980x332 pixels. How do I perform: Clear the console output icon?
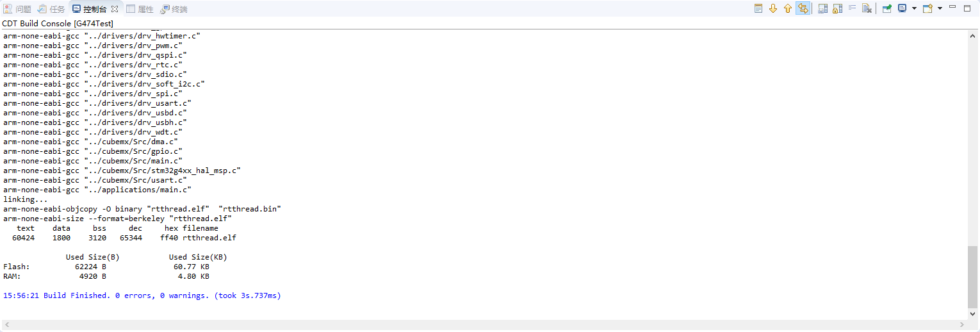click(x=867, y=8)
